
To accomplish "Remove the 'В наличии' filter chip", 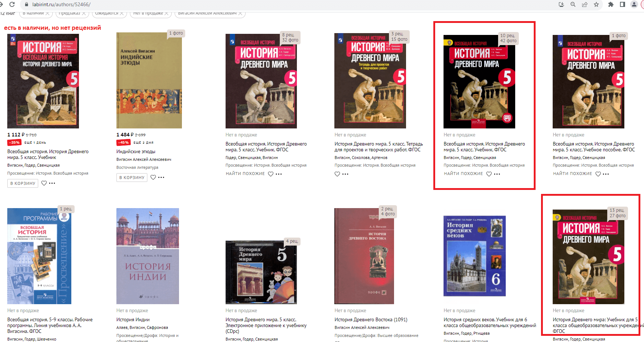I will coord(48,13).
